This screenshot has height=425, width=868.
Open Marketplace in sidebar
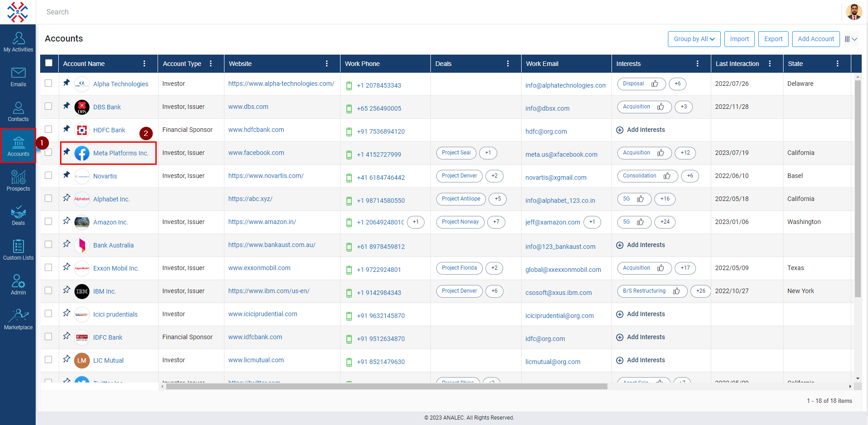pos(18,320)
